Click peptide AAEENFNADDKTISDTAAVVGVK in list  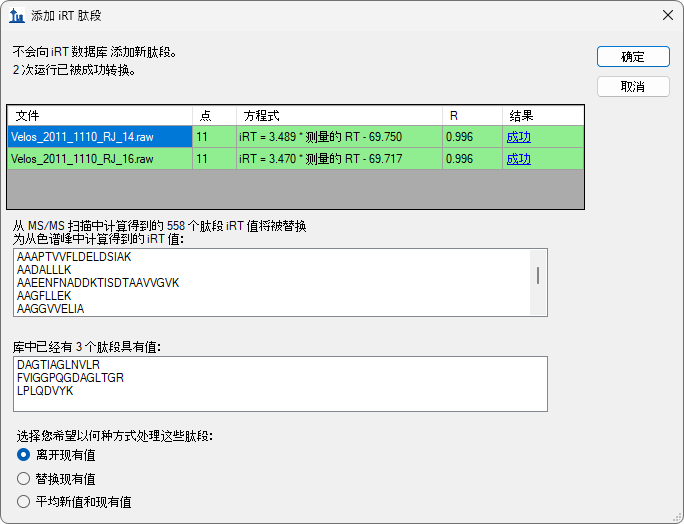click(98, 283)
